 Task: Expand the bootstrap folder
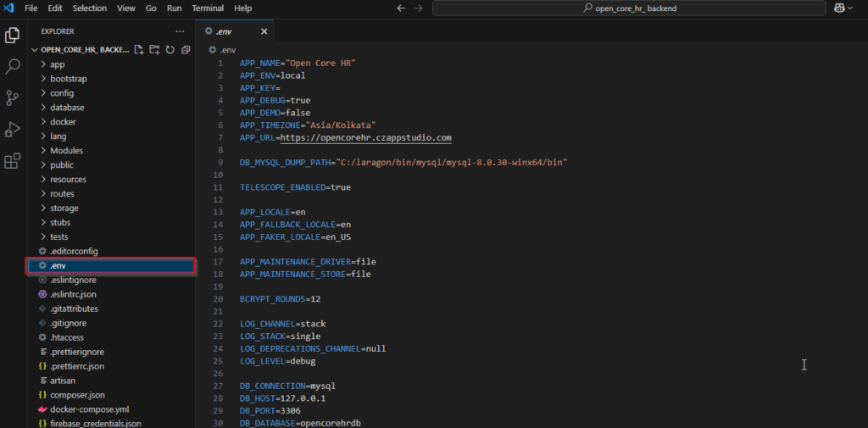(111, 79)
